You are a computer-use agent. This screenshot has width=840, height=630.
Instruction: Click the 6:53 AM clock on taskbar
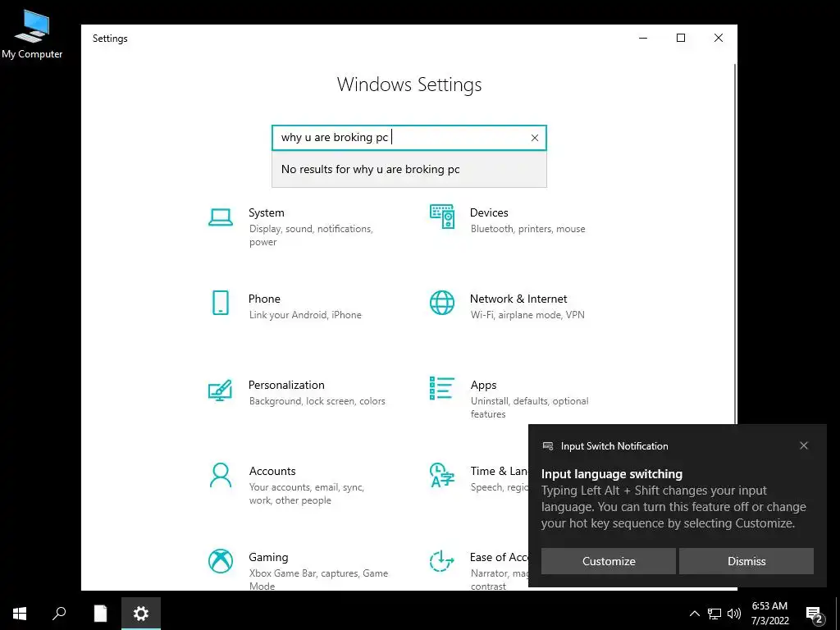pyautogui.click(x=769, y=606)
